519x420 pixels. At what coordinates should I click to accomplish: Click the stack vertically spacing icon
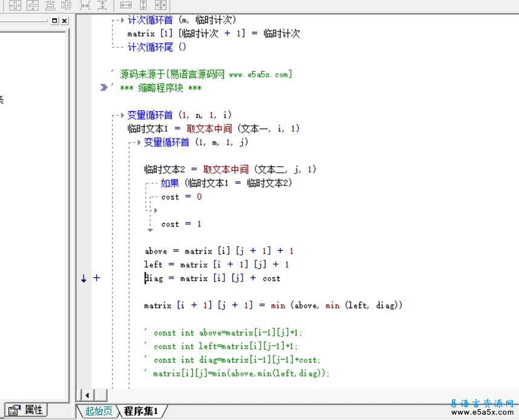[x=50, y=5]
